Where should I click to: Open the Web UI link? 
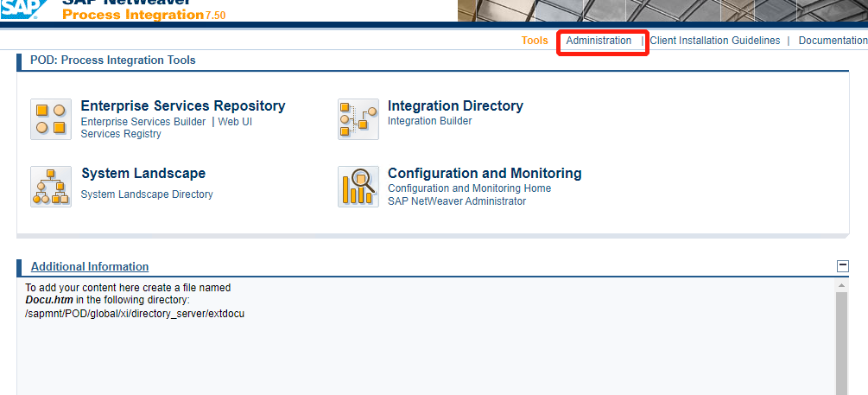point(235,121)
